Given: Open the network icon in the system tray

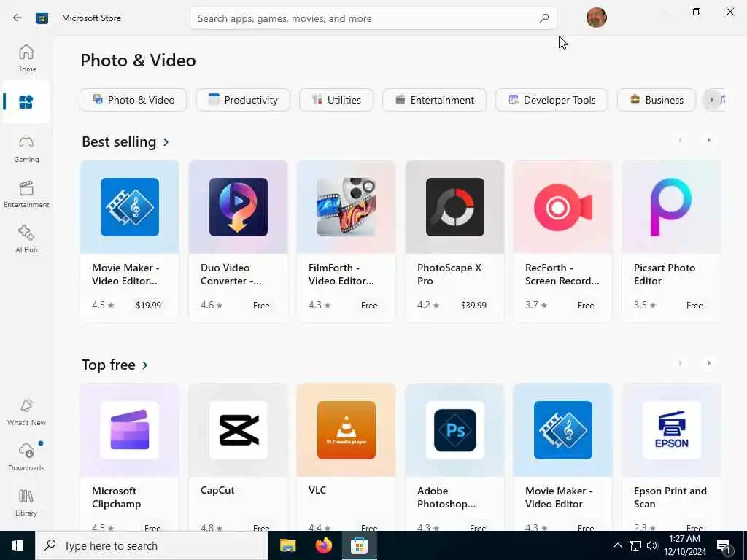Looking at the screenshot, I should (635, 545).
